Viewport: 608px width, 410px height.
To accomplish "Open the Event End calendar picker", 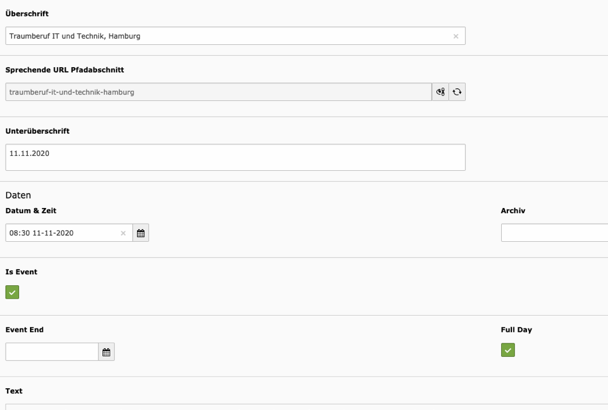I will tap(107, 352).
